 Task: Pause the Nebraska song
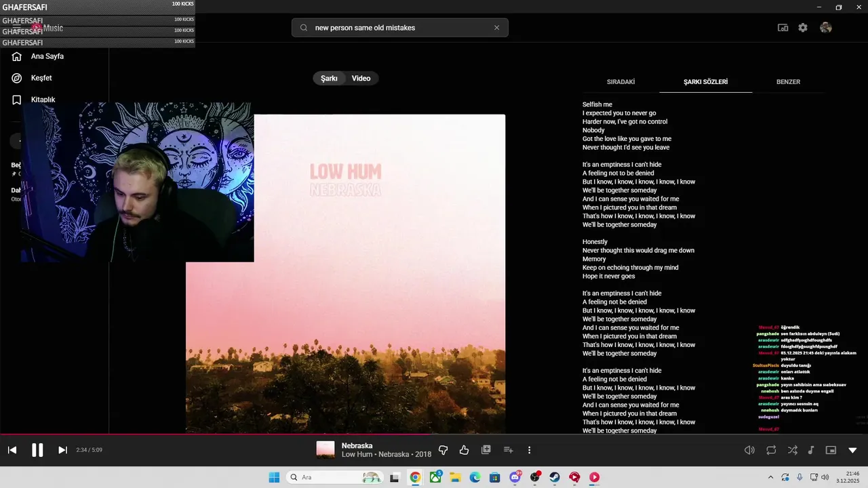coord(37,450)
